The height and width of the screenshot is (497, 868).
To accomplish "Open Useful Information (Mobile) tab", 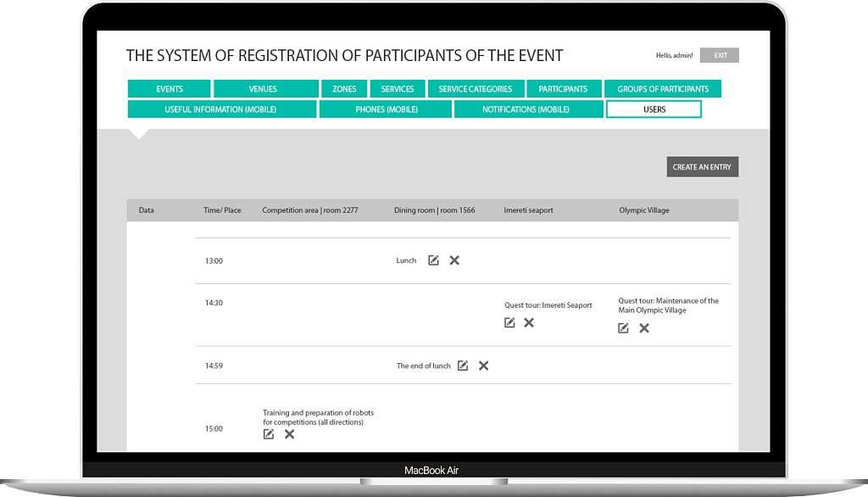I will [222, 109].
